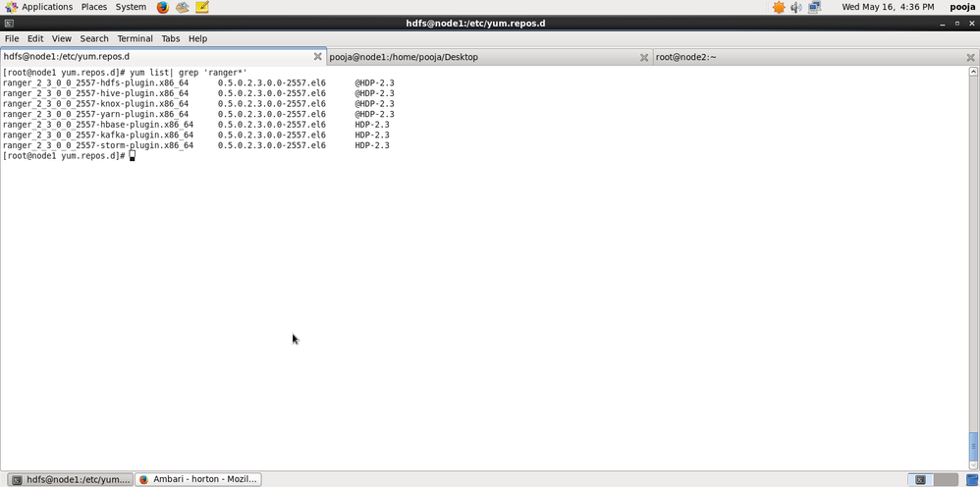Image resolution: width=980 pixels, height=487 pixels.
Task: Open the Terminal menu
Action: 135,38
